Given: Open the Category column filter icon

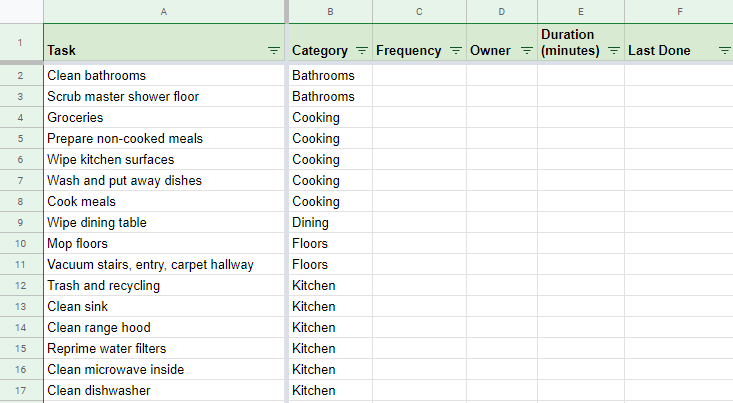Looking at the screenshot, I should click(x=362, y=50).
